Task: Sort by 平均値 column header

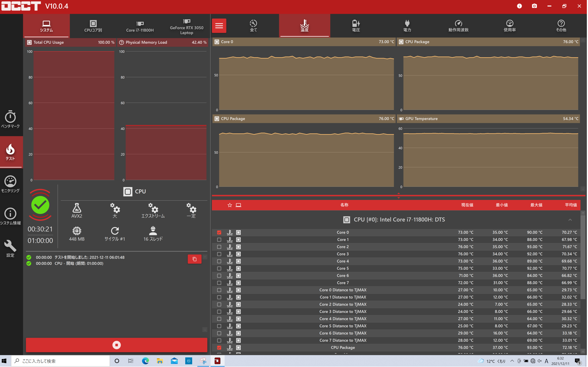Action: [571, 205]
